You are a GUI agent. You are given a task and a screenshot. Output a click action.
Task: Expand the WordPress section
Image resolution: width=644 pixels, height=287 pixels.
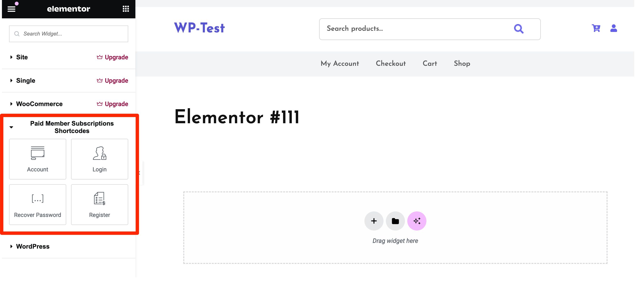point(32,246)
